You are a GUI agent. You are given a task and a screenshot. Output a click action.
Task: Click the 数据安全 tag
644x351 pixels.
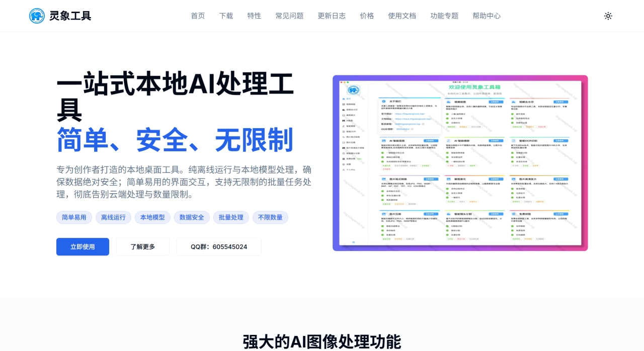click(x=192, y=217)
